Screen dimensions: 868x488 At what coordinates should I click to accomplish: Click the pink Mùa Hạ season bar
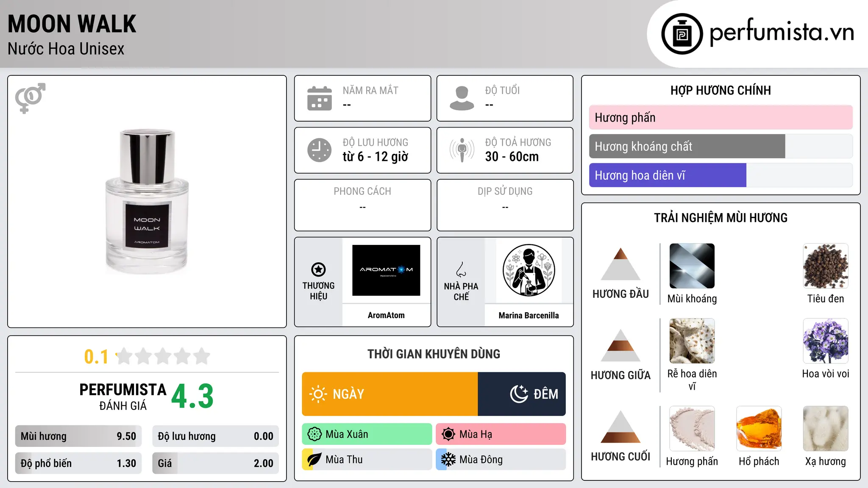[x=501, y=434]
